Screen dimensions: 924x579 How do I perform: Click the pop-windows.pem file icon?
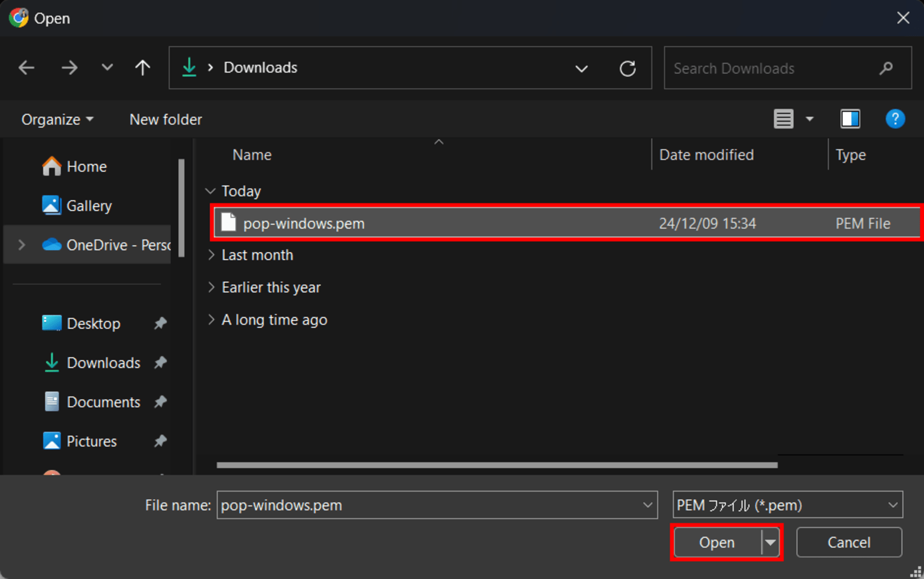(x=229, y=222)
